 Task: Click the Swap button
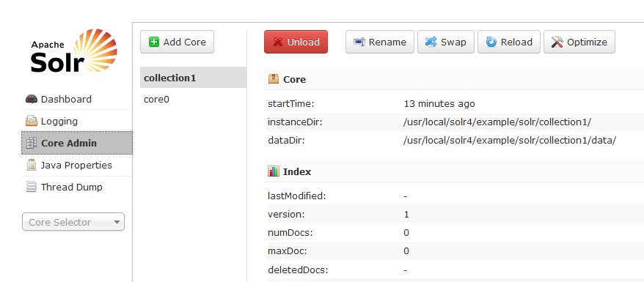(x=446, y=42)
